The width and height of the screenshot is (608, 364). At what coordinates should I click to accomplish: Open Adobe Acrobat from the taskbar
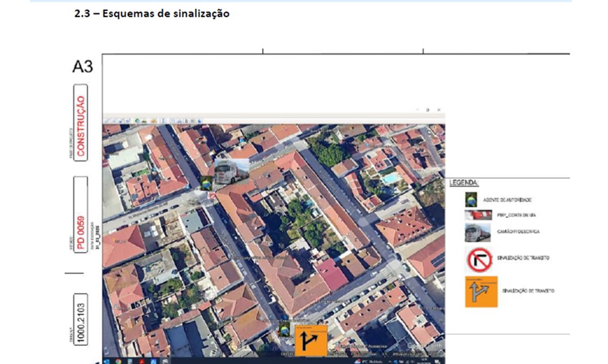click(x=142, y=360)
